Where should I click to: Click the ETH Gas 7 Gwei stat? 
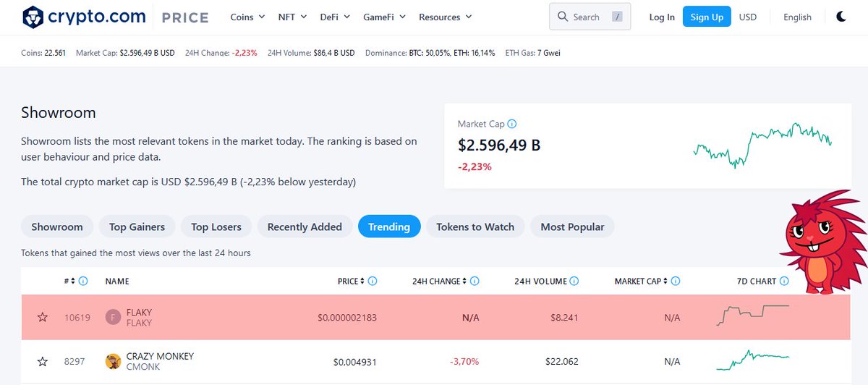point(532,53)
